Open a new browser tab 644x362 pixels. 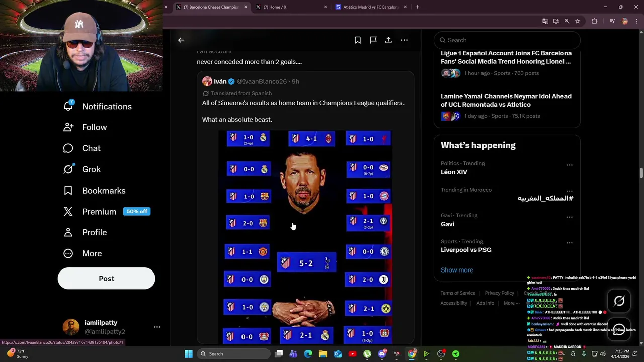[x=417, y=7]
